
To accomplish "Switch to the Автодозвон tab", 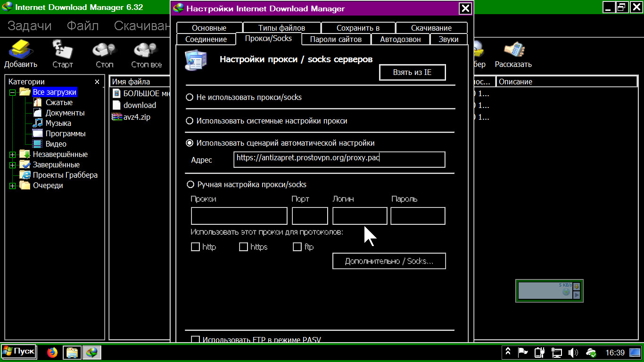I will (x=400, y=40).
